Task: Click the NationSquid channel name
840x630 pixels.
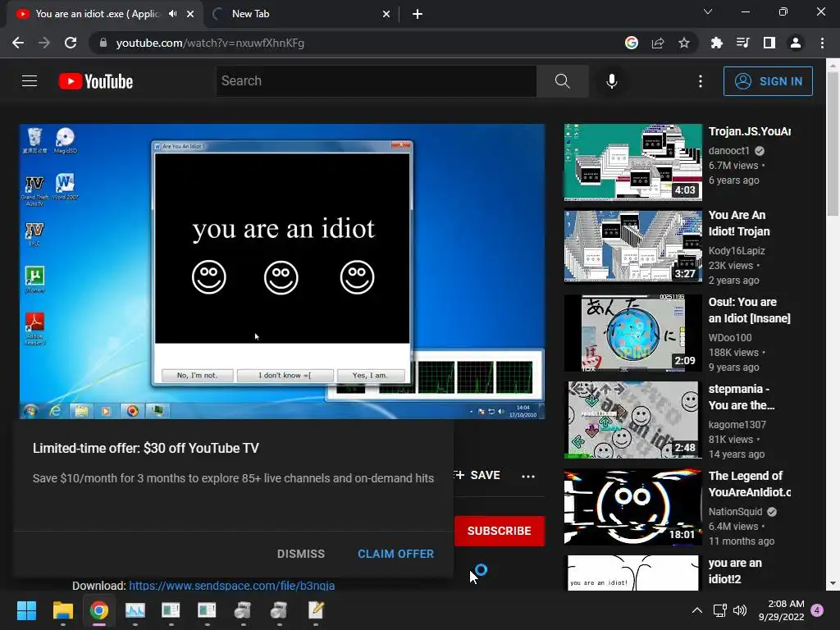Action: click(x=735, y=512)
